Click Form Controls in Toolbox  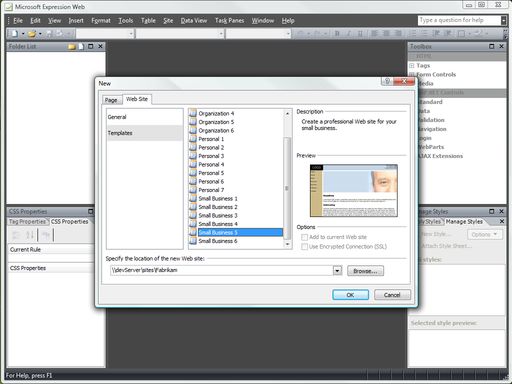[436, 75]
